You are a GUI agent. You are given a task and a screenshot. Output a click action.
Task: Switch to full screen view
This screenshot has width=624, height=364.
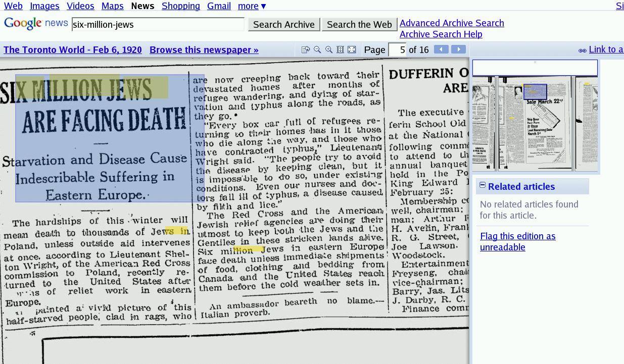(x=352, y=49)
